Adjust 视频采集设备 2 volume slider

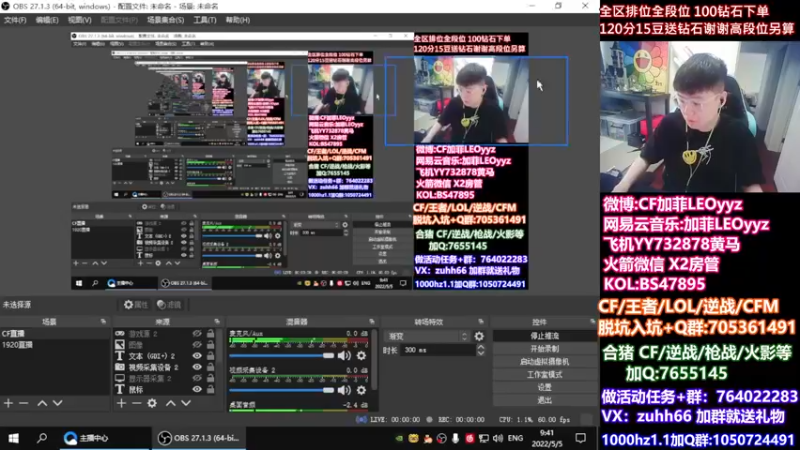pyautogui.click(x=282, y=390)
